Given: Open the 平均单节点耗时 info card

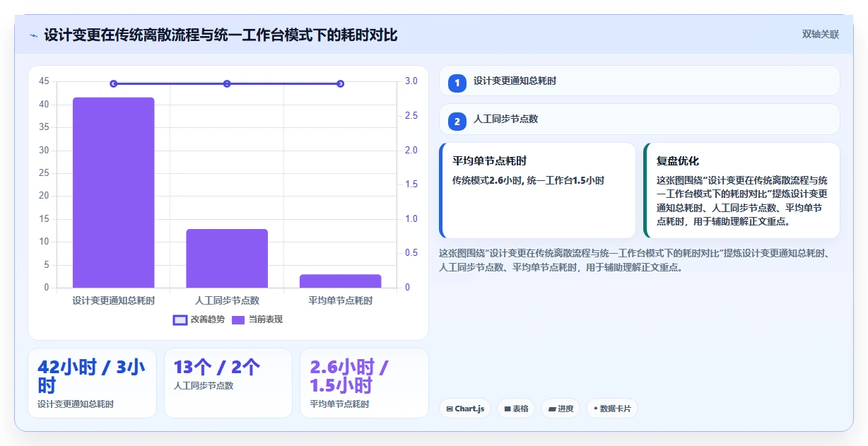Looking at the screenshot, I should 537,191.
